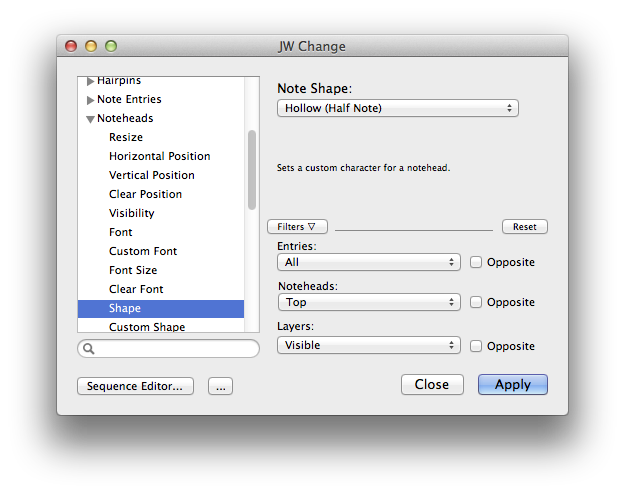The width and height of the screenshot is (625, 494).
Task: Check Opposite for Layers filter
Action: point(477,346)
